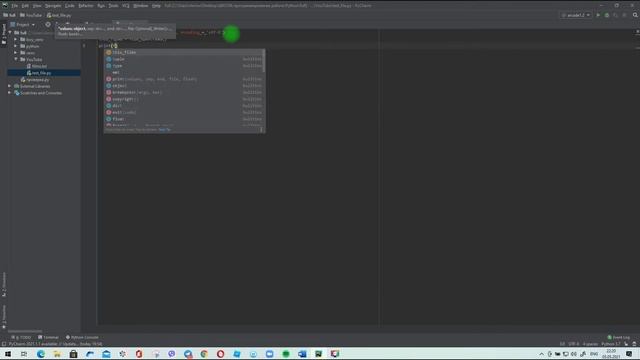Expand Scratches and Consoles node
Viewport: 640px width, 360px height.
[x=10, y=93]
